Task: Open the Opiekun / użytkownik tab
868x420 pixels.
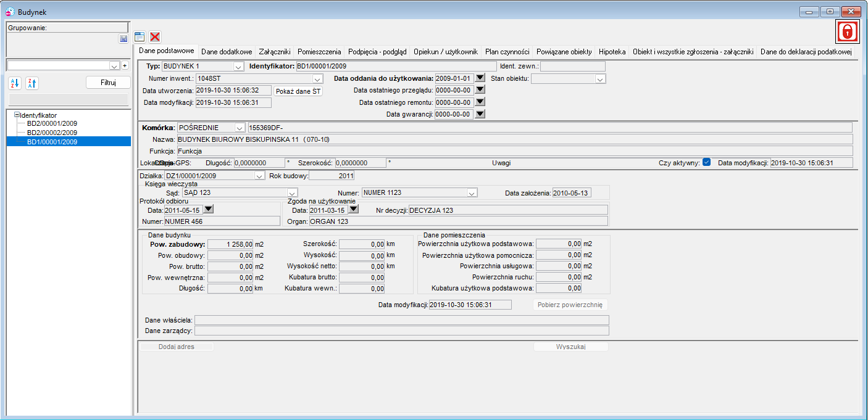Action: (x=446, y=52)
